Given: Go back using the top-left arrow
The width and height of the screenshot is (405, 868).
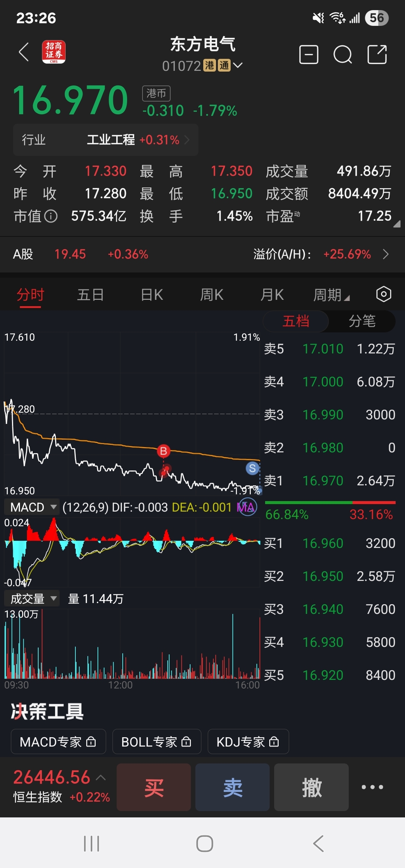Looking at the screenshot, I should [x=24, y=52].
